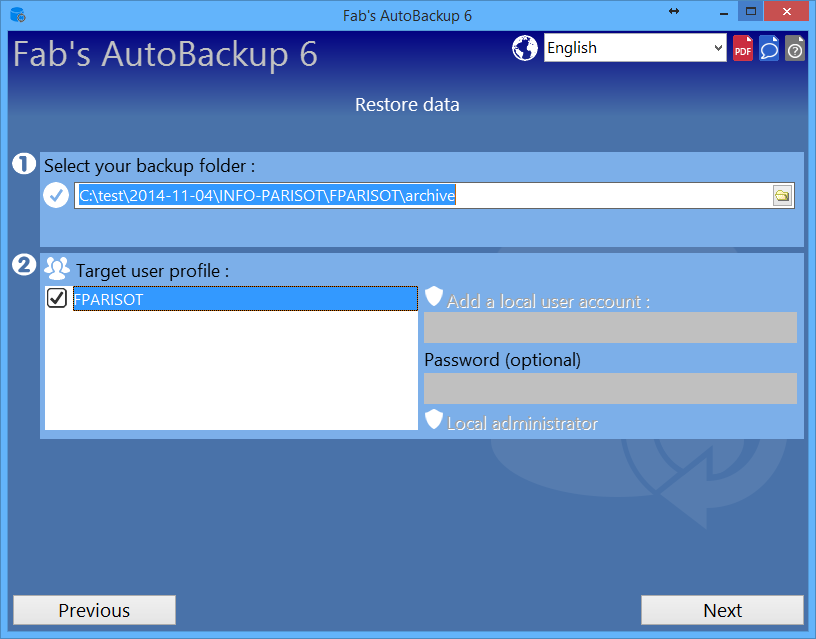Click the users icon beside Target user profile

[x=57, y=269]
